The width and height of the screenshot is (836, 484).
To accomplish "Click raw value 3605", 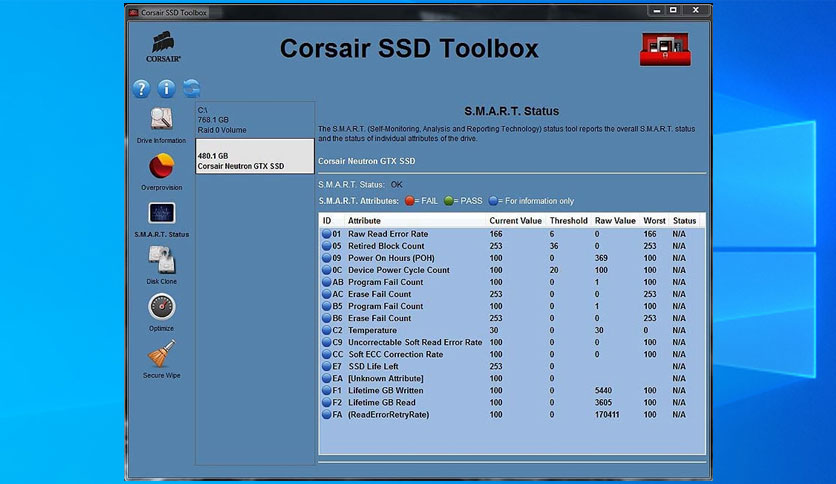I will tap(604, 402).
